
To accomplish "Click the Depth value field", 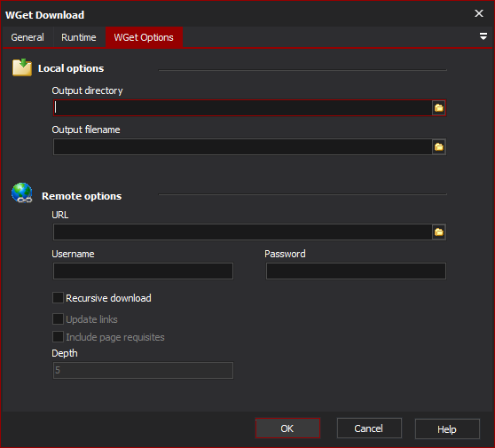I will click(x=143, y=370).
